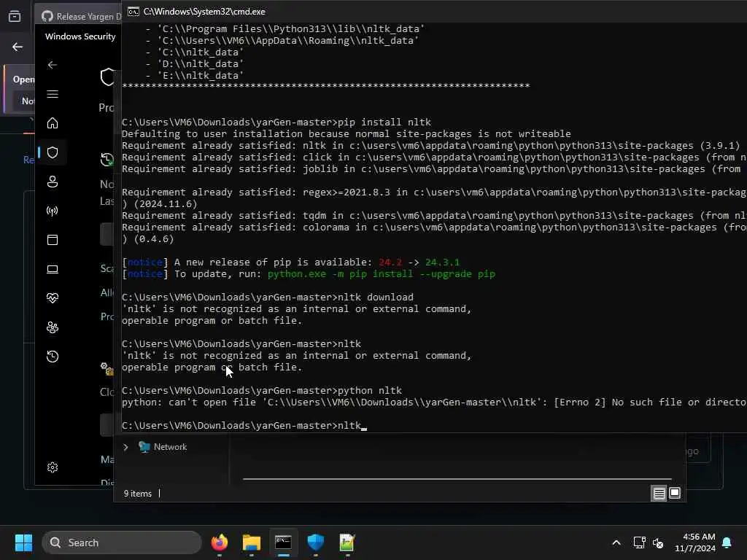Viewport: 747px width, 560px height.
Task: Click the 'python nltk' command line
Action: pyautogui.click(x=262, y=391)
